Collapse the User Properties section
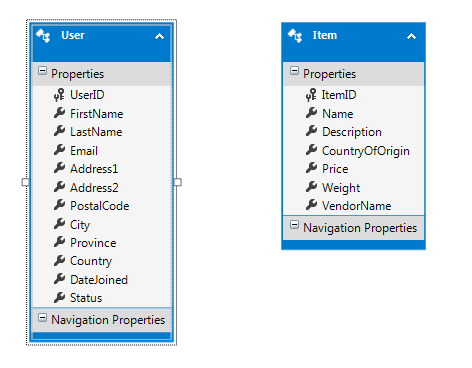This screenshot has height=368, width=472. click(x=42, y=71)
